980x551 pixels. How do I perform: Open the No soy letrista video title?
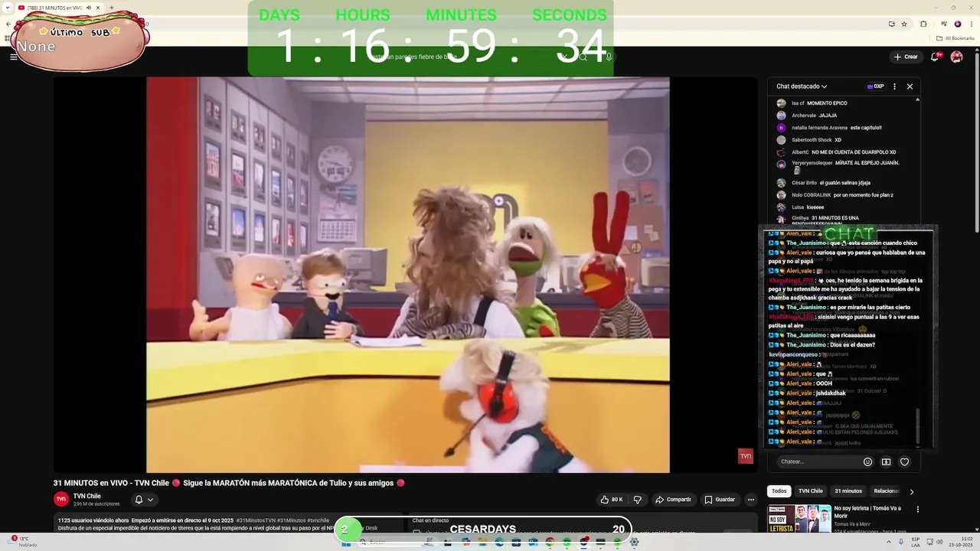(x=868, y=512)
